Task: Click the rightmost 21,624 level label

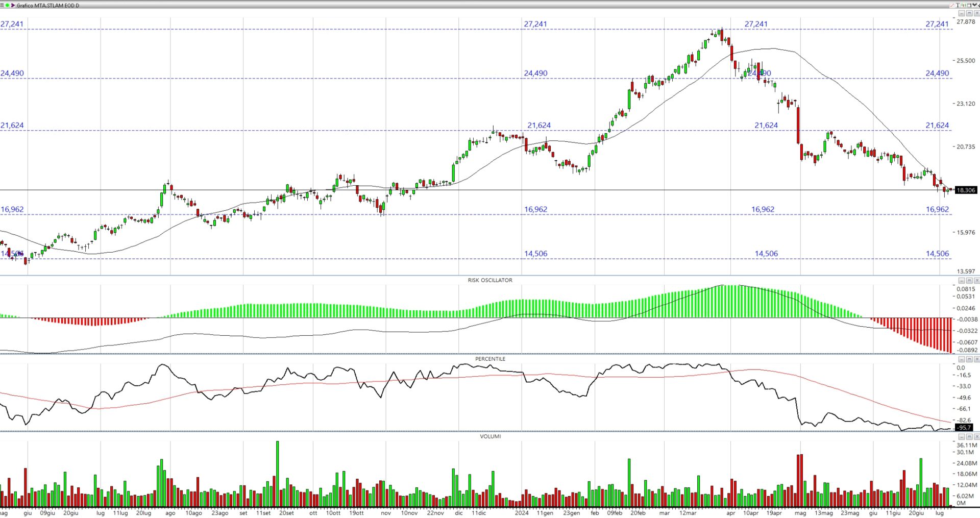Action: point(937,125)
